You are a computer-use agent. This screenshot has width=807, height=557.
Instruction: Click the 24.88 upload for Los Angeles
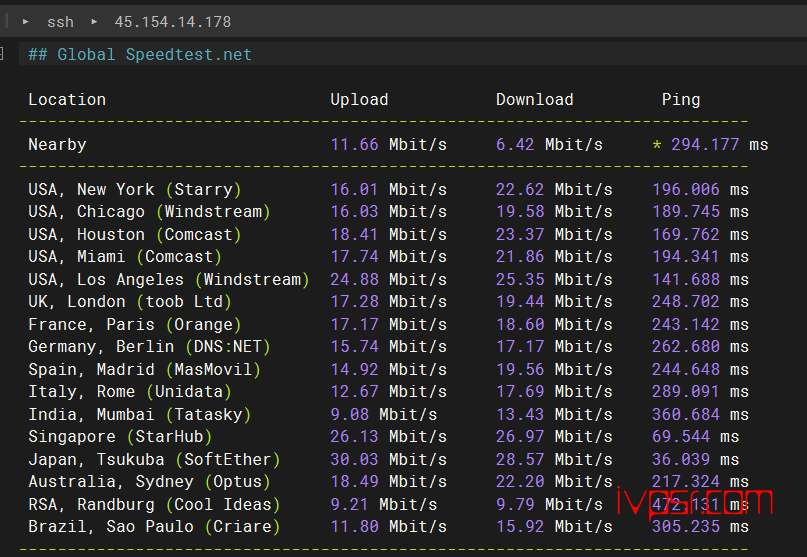tap(354, 280)
